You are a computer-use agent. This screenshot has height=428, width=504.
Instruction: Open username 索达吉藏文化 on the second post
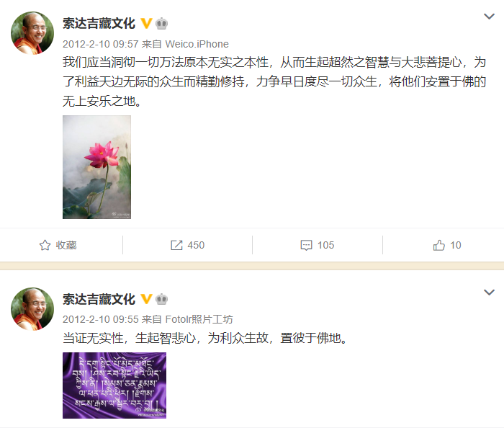(x=99, y=299)
